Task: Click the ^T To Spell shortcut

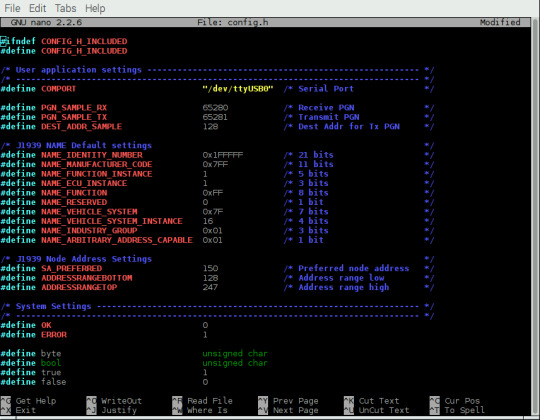Action: point(457,410)
